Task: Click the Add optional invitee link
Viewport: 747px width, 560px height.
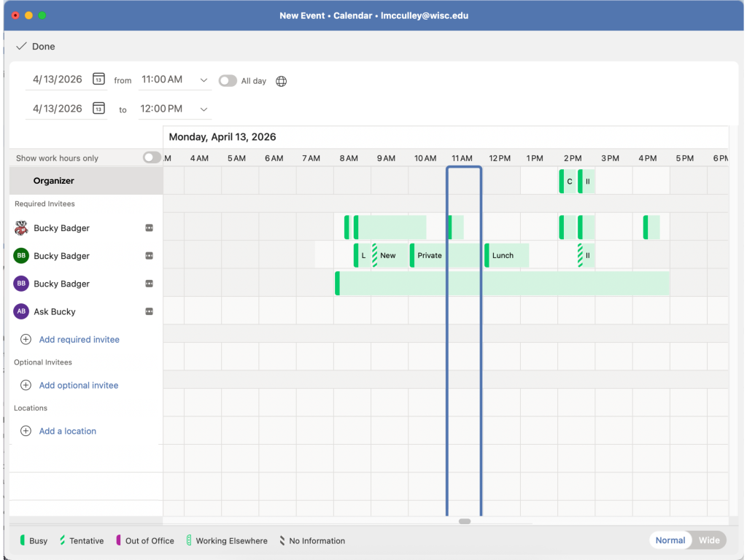Action: coord(79,386)
